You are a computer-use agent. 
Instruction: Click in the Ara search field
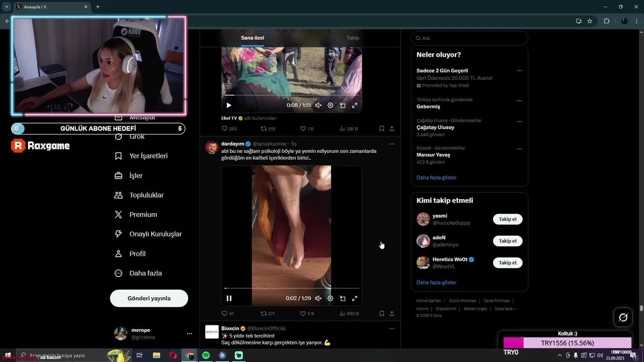(469, 38)
